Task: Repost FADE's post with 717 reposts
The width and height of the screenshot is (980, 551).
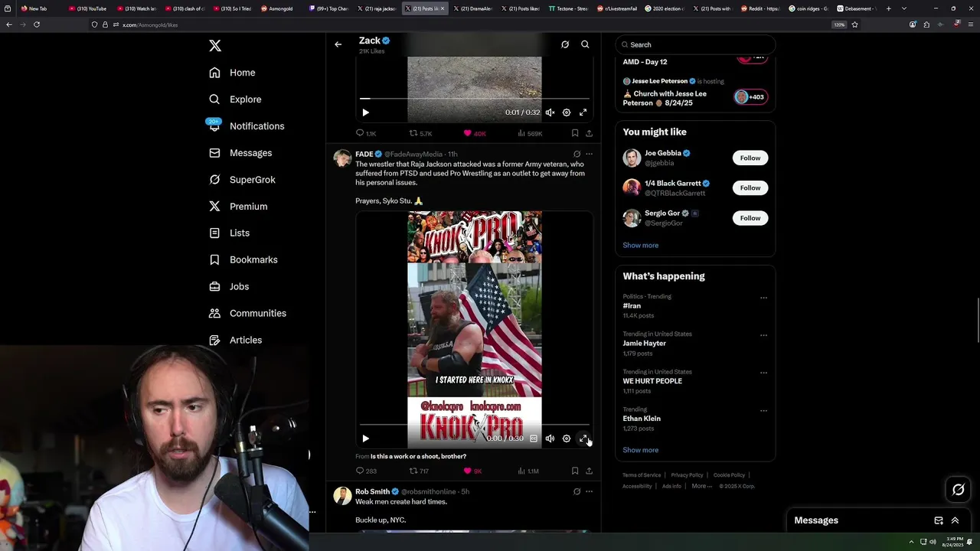Action: (x=420, y=471)
